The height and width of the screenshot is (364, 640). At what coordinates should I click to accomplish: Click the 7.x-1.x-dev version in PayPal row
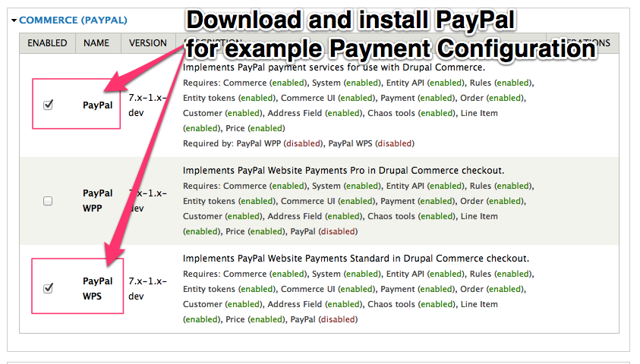pyautogui.click(x=147, y=105)
